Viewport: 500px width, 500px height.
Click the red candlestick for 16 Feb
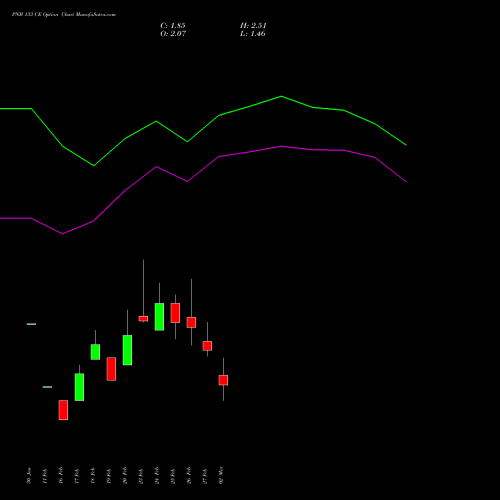(x=63, y=410)
